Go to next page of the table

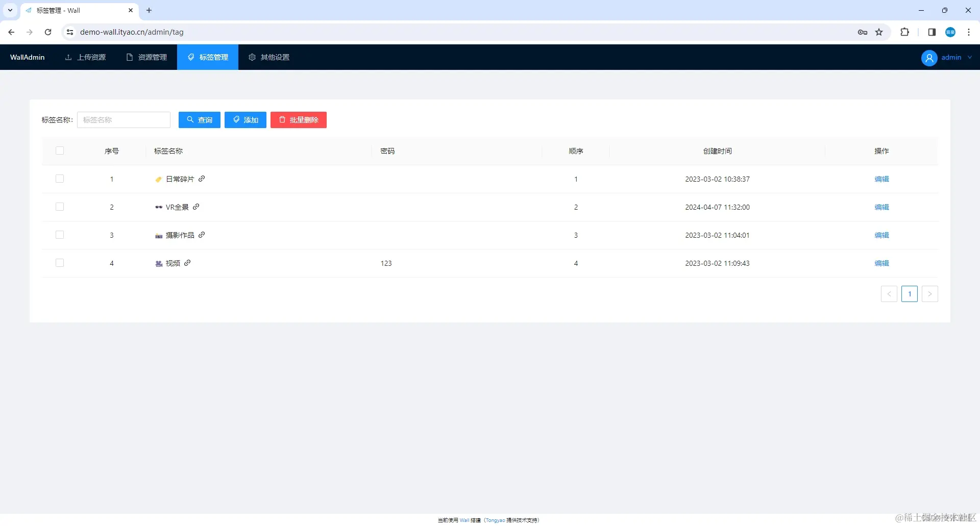(x=930, y=294)
